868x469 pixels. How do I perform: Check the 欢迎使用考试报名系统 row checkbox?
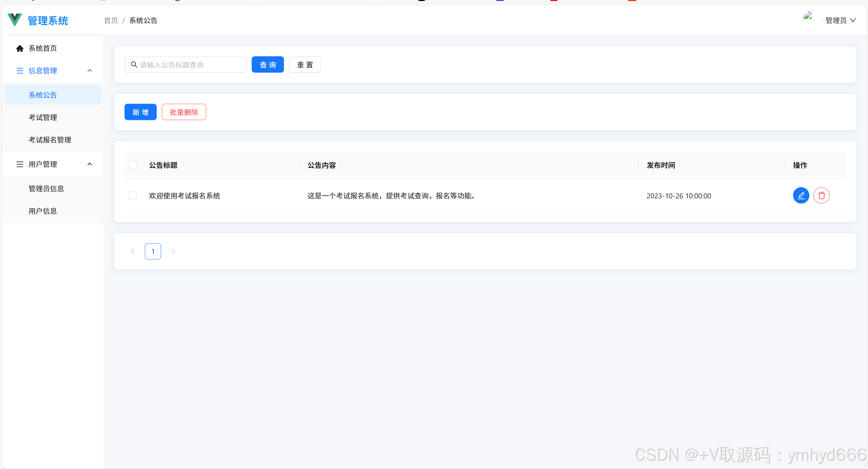pyautogui.click(x=133, y=195)
